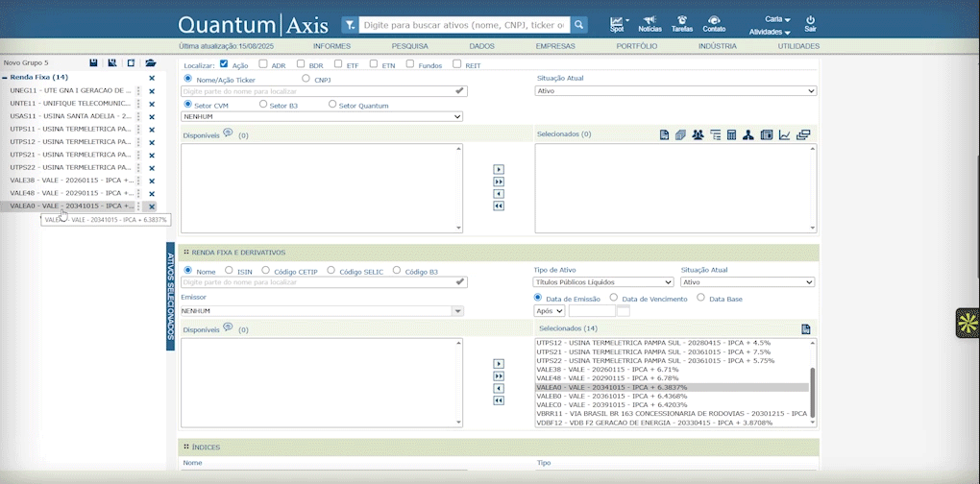Click the new group icon in the sidebar

coord(132,63)
